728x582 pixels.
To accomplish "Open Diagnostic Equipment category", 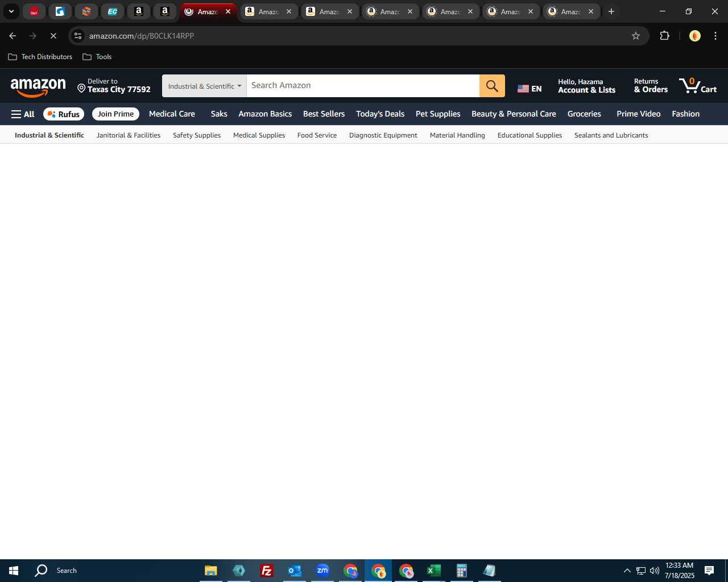I will click(x=383, y=135).
